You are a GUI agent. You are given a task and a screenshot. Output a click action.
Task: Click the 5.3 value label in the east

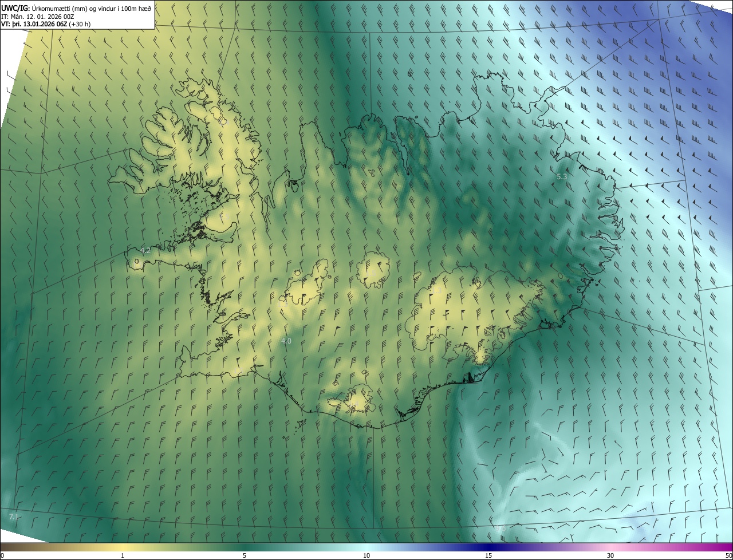(562, 177)
